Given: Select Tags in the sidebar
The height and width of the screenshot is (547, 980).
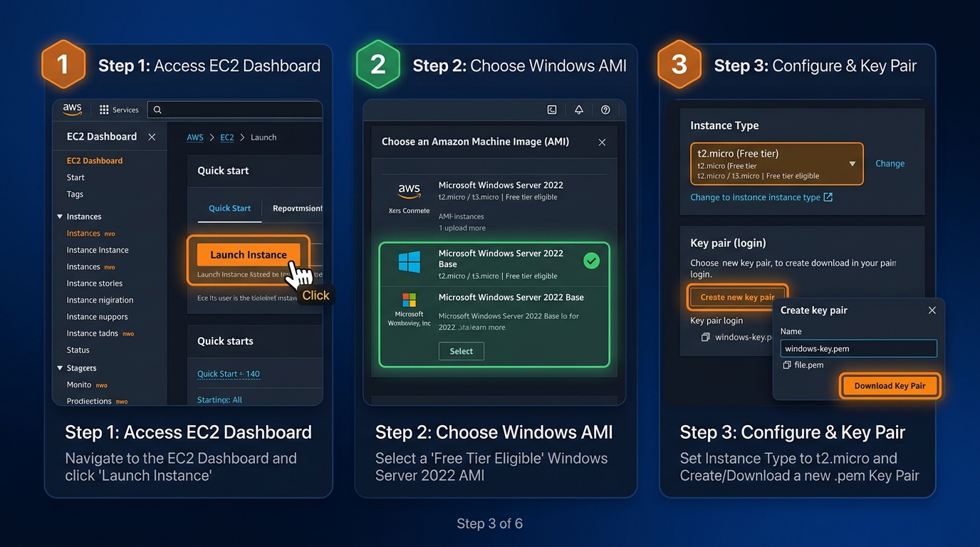Looking at the screenshot, I should coord(75,194).
